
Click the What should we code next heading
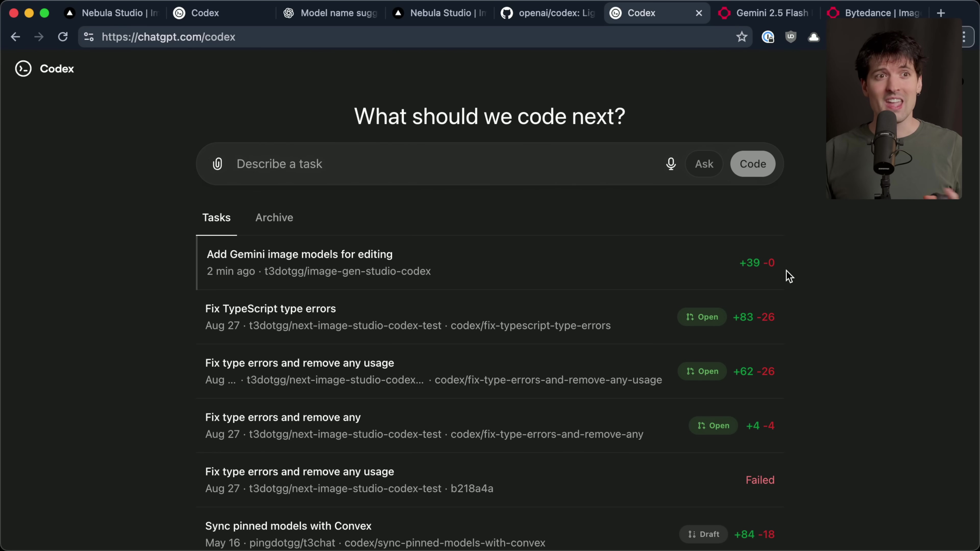pyautogui.click(x=490, y=116)
